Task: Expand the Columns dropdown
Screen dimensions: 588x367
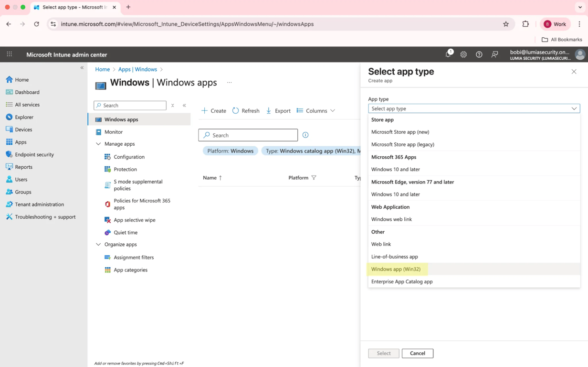Action: [x=315, y=110]
